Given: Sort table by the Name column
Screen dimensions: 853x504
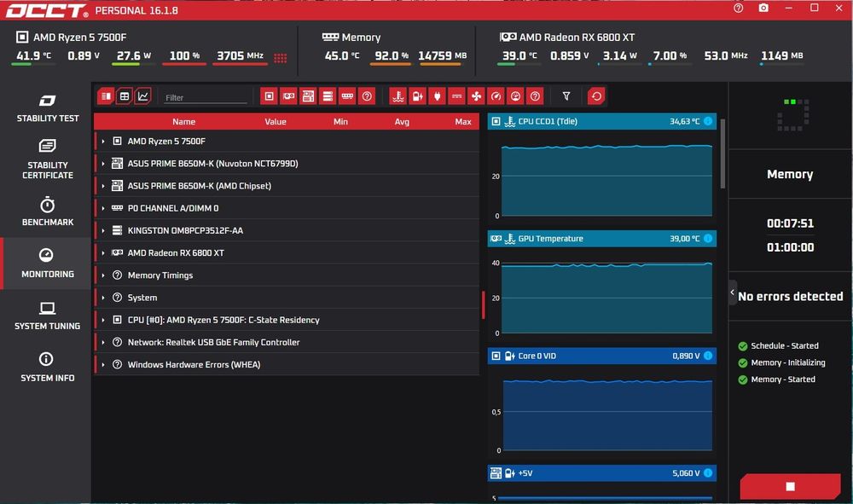Looking at the screenshot, I should 184,121.
